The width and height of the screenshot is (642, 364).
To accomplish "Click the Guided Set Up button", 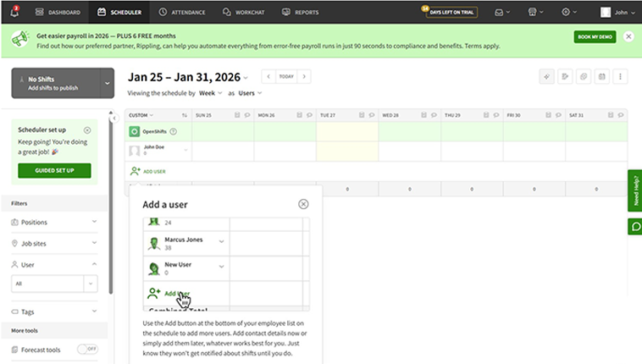I will pyautogui.click(x=54, y=170).
